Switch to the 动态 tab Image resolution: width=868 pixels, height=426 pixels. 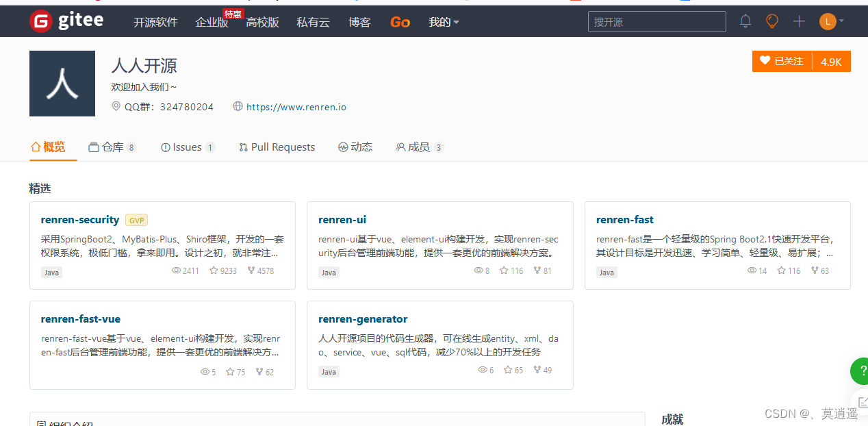[355, 147]
